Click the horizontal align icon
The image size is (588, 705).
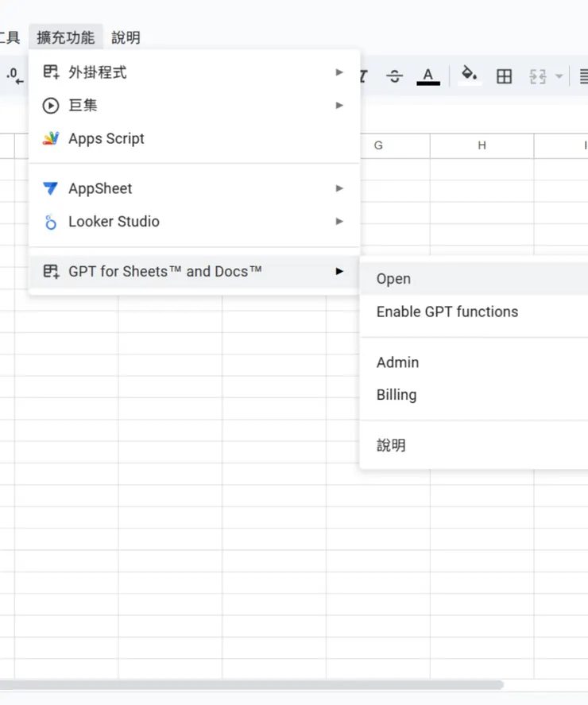pyautogui.click(x=583, y=76)
